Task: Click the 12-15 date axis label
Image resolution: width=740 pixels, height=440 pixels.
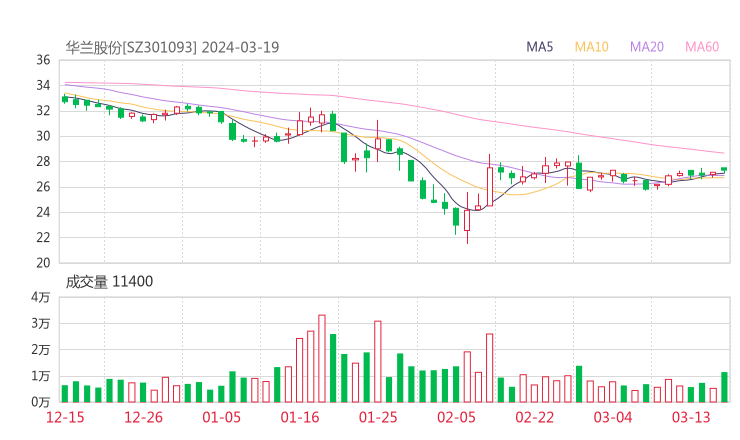Action: (65, 417)
